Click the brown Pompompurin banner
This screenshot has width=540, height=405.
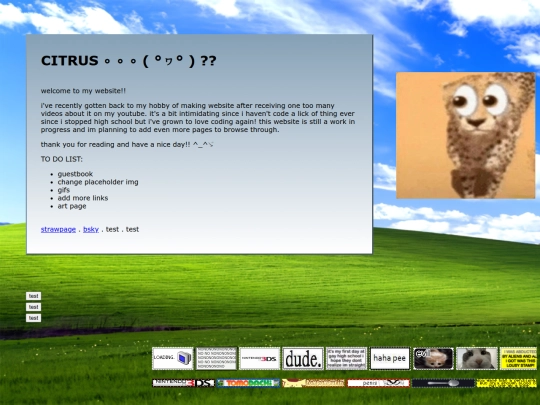click(x=313, y=383)
